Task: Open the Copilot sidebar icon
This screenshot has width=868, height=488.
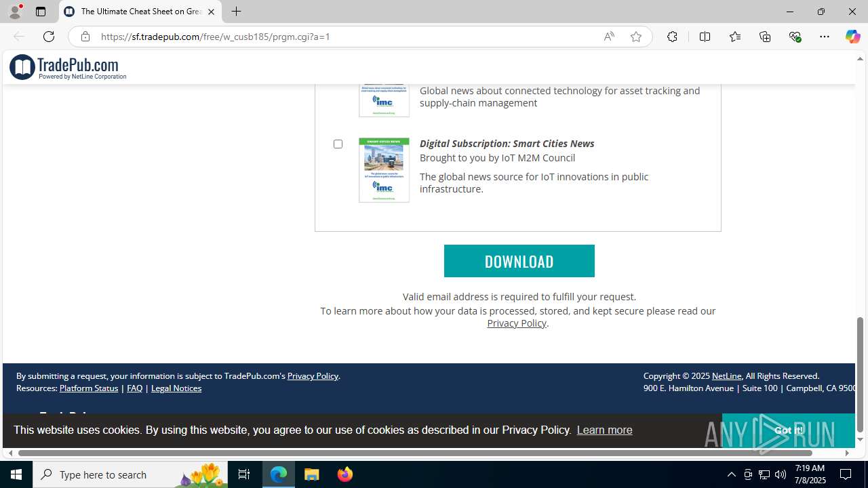Action: click(x=852, y=37)
